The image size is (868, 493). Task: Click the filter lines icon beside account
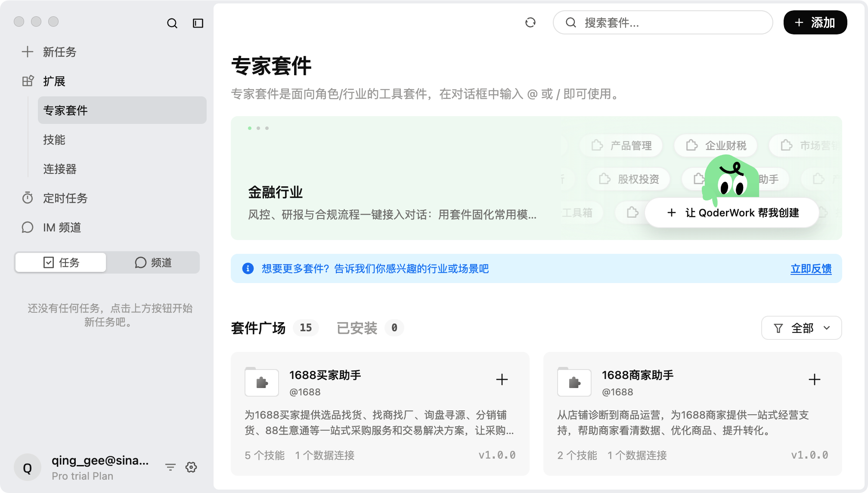pos(170,467)
